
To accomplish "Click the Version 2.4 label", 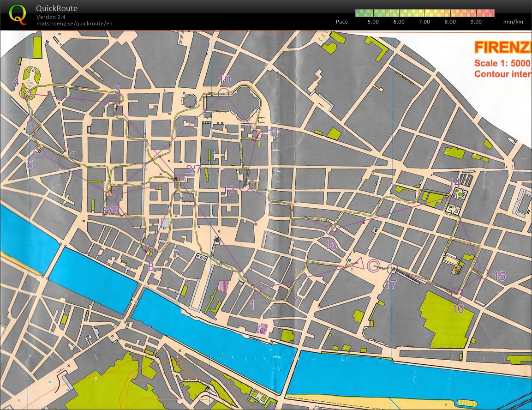I will [51, 17].
